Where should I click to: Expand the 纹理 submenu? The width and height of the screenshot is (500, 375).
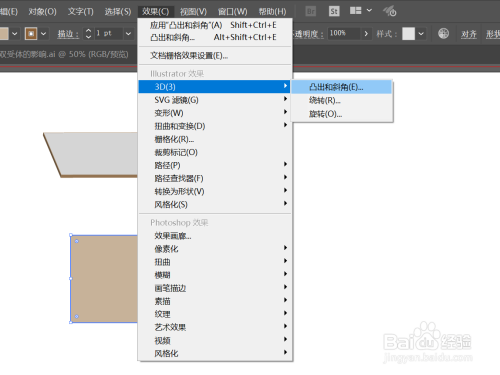[x=215, y=314]
